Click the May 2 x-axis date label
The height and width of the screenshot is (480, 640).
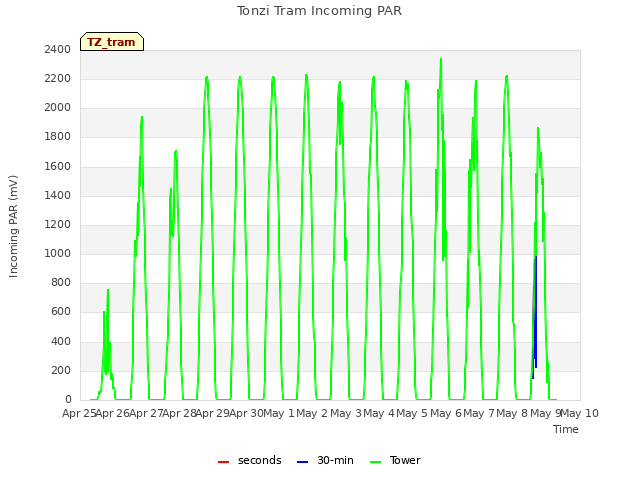tap(312, 413)
